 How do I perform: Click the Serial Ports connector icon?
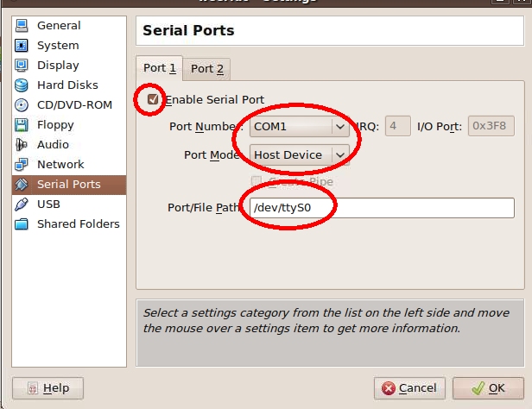[x=22, y=185]
